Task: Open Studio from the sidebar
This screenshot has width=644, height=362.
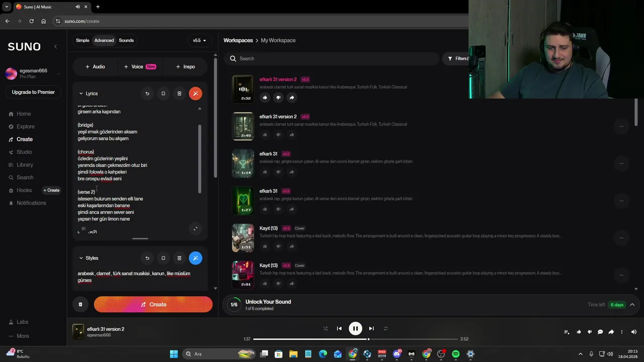Action: (21, 152)
